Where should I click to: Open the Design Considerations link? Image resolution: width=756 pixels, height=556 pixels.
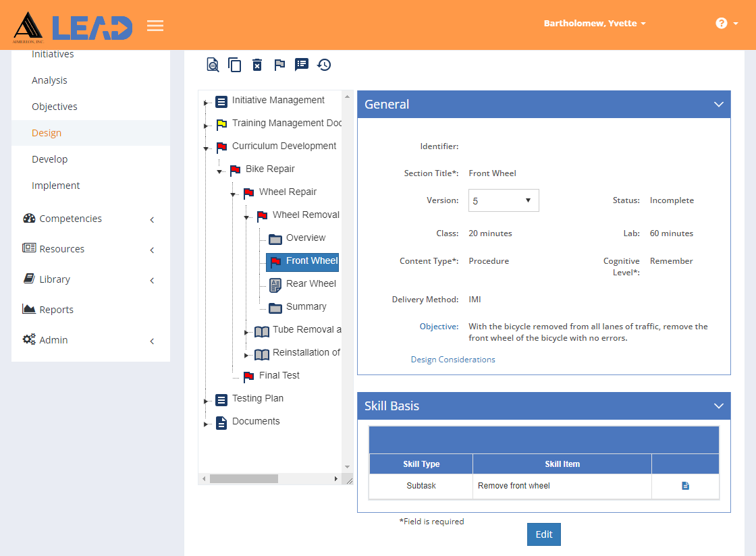[x=453, y=360]
